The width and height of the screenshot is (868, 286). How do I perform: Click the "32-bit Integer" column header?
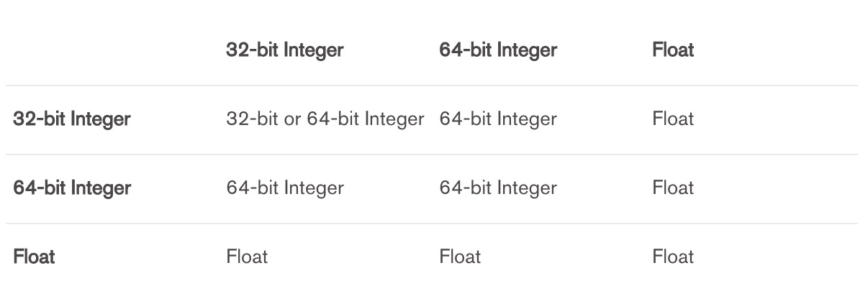coord(285,51)
